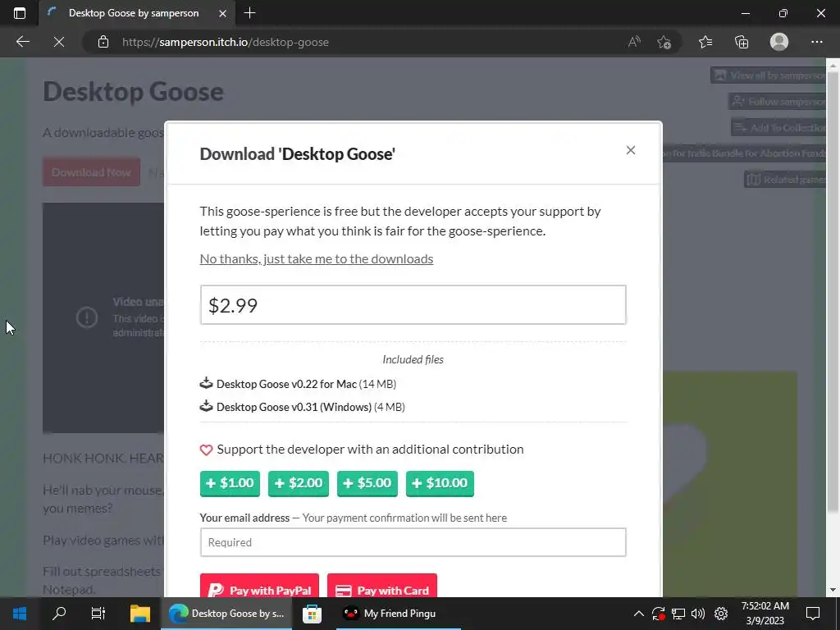This screenshot has width=840, height=630.
Task: Switch to Desktop Goose by samperson tab
Action: (x=134, y=13)
